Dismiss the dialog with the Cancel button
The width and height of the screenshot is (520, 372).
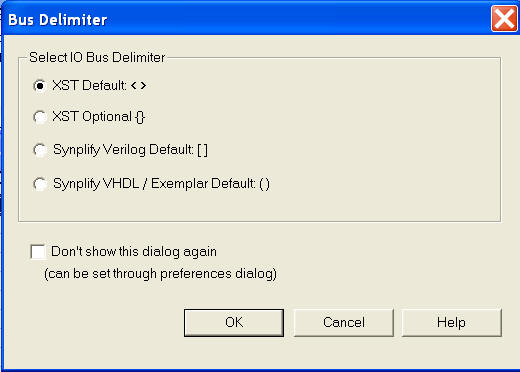pos(343,323)
